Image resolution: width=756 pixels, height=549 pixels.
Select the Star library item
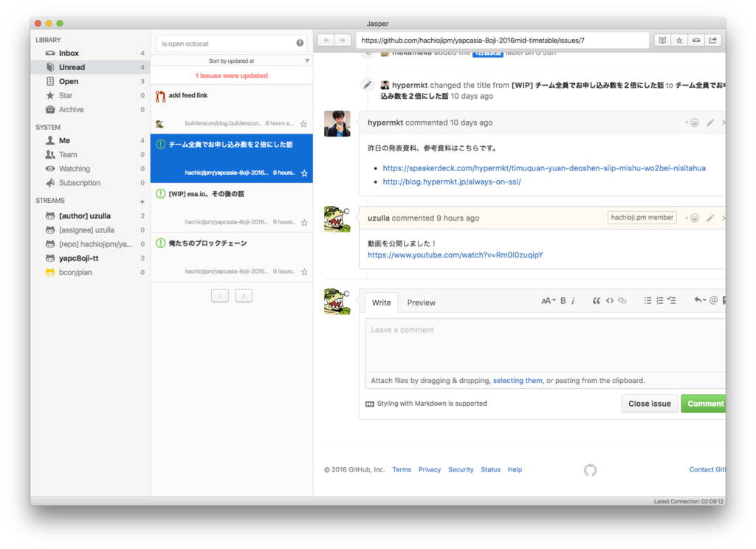tap(90, 95)
